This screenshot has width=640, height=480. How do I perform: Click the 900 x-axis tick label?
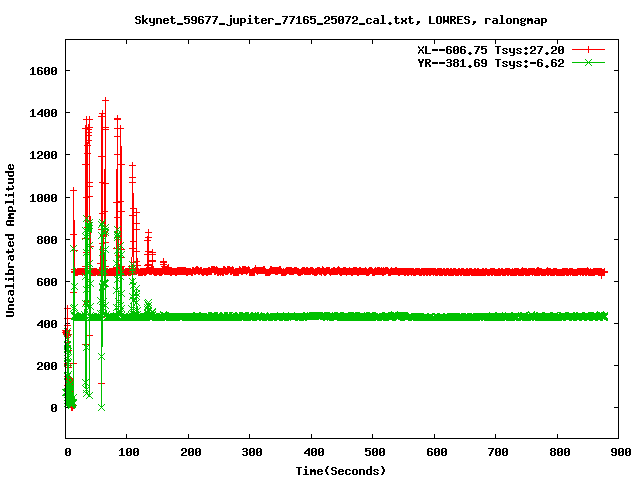tap(621, 452)
